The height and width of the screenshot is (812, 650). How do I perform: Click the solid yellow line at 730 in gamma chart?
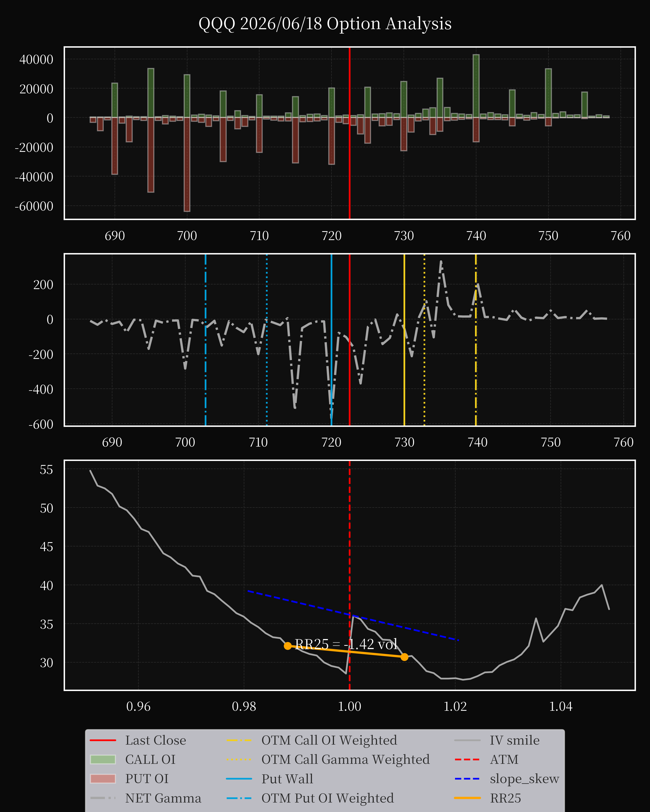click(404, 340)
